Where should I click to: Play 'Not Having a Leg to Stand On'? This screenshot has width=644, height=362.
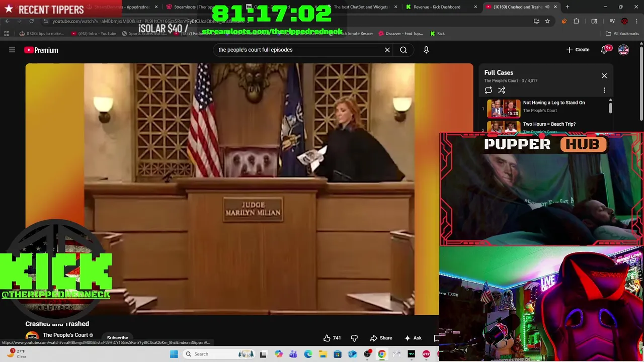click(x=545, y=108)
